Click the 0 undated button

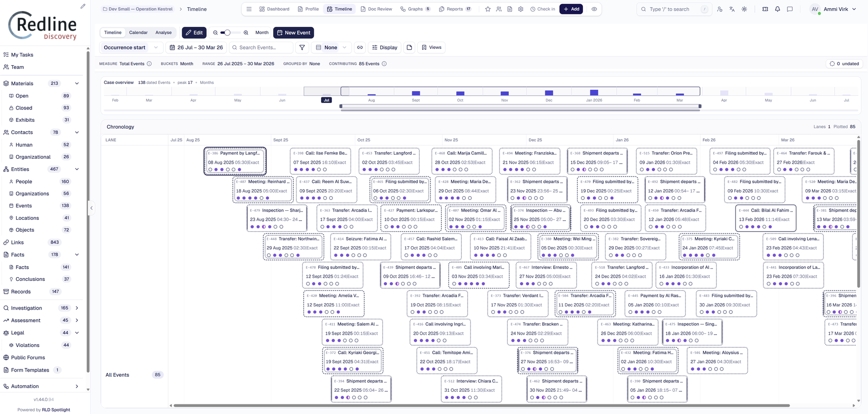(844, 64)
